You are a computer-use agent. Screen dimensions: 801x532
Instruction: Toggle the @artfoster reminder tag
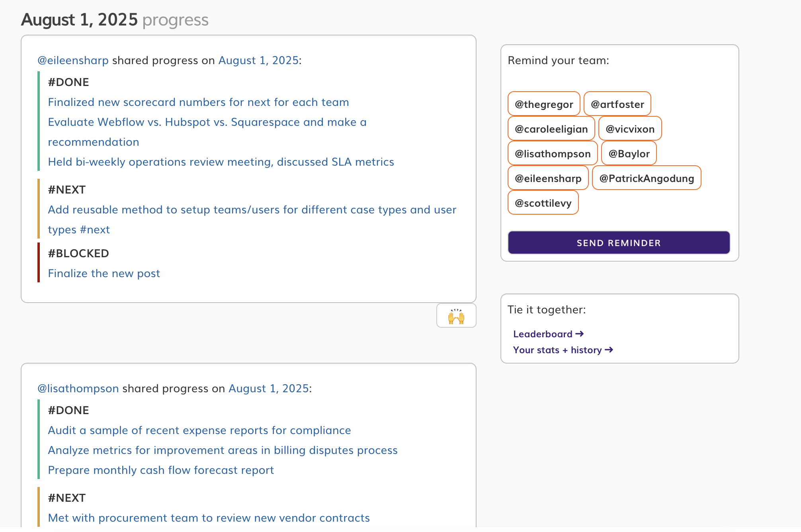617,104
